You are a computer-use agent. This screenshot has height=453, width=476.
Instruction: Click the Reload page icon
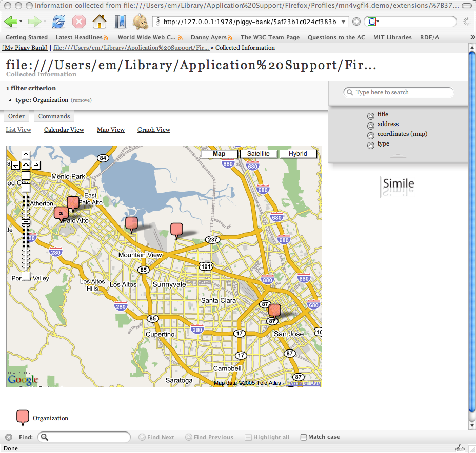58,22
